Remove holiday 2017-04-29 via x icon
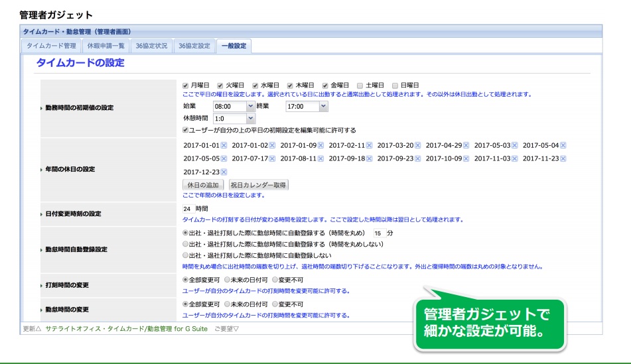 point(466,145)
